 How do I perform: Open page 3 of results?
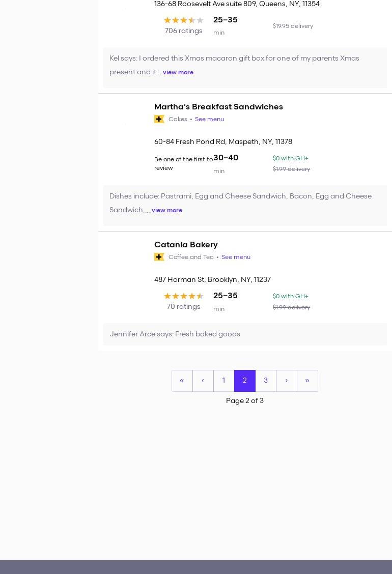265,381
